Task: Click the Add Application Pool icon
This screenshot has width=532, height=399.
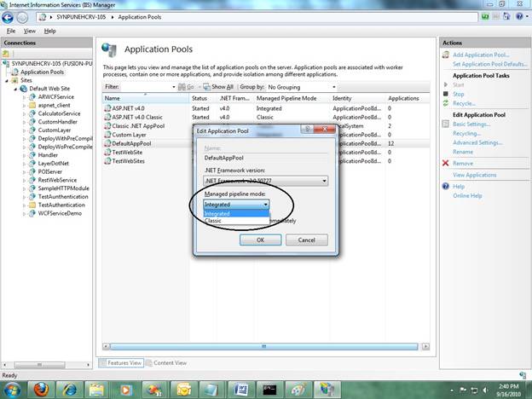Action: [x=446, y=55]
